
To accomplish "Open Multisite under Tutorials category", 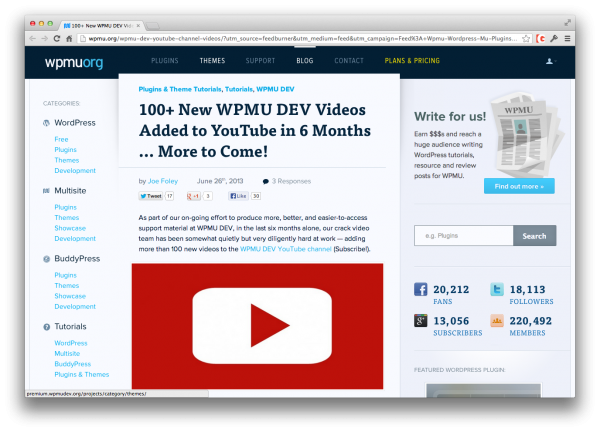I will click(67, 354).
